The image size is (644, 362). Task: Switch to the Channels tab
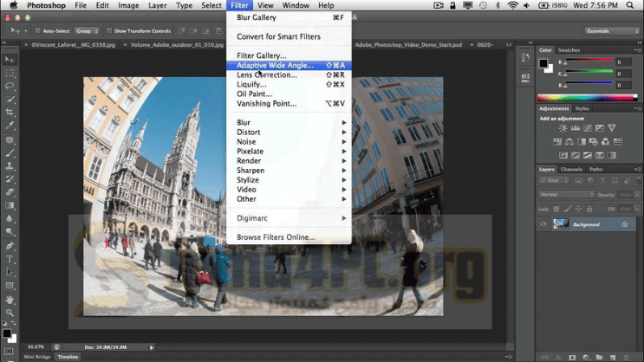pos(571,169)
